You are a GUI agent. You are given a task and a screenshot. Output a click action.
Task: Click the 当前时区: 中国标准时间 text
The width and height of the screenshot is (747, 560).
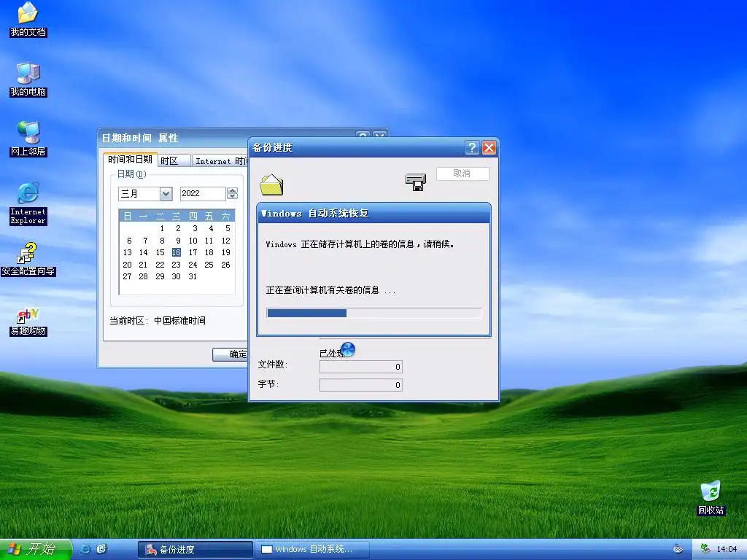(158, 321)
